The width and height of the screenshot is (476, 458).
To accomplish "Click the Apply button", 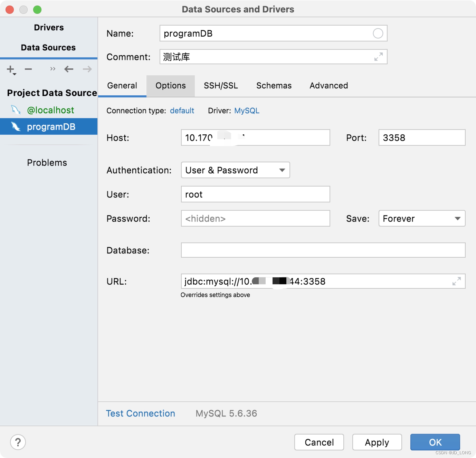I will [x=377, y=442].
